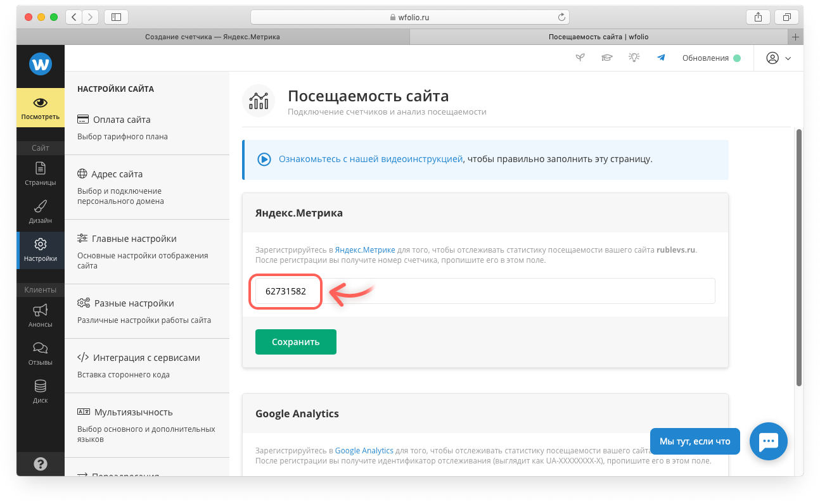820x504 pixels.
Task: Open Мультиязычность menu item
Action: [147, 425]
